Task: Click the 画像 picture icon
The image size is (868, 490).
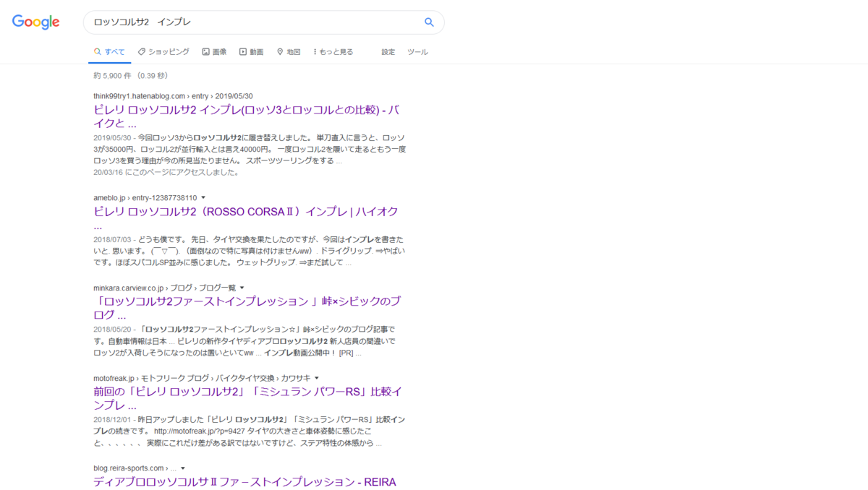Action: point(205,52)
